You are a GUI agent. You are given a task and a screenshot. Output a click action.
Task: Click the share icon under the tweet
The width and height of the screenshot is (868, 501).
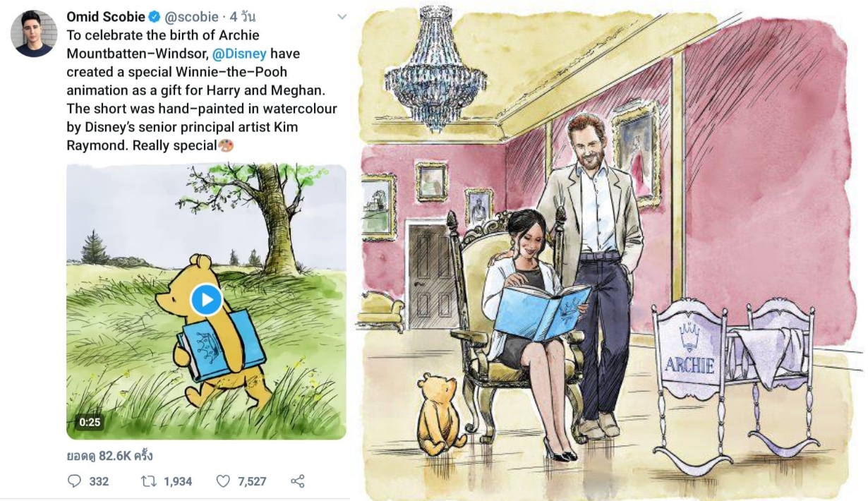click(298, 481)
